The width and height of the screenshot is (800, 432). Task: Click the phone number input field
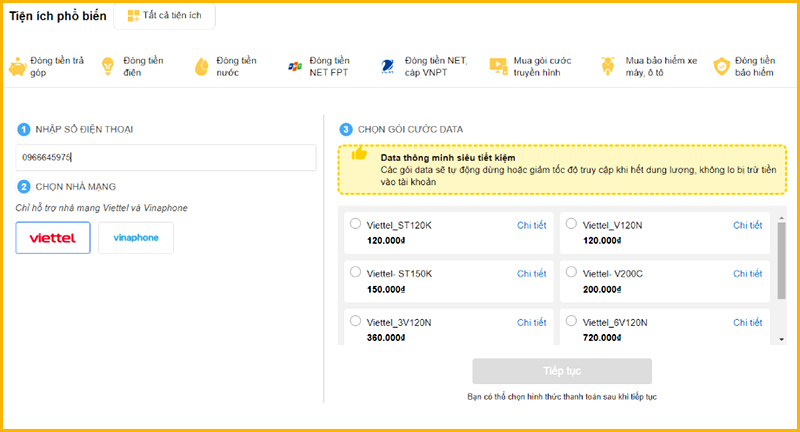coord(166,157)
